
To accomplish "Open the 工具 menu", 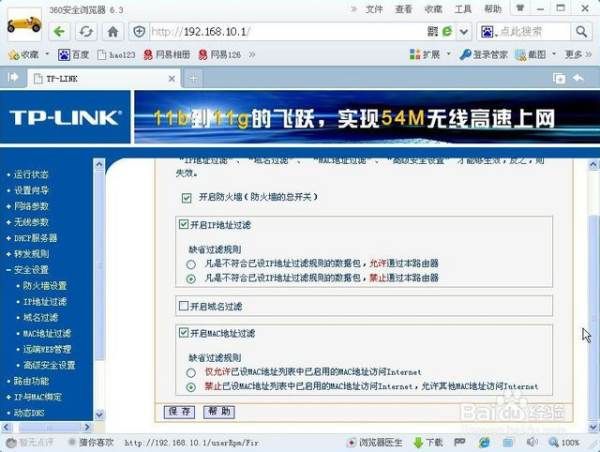I will pyautogui.click(x=463, y=9).
